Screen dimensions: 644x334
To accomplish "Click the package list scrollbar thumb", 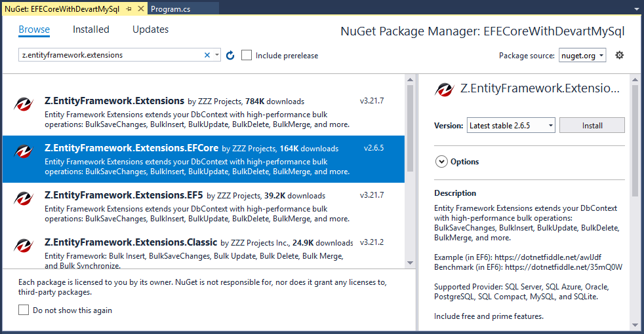I will pyautogui.click(x=410, y=128).
